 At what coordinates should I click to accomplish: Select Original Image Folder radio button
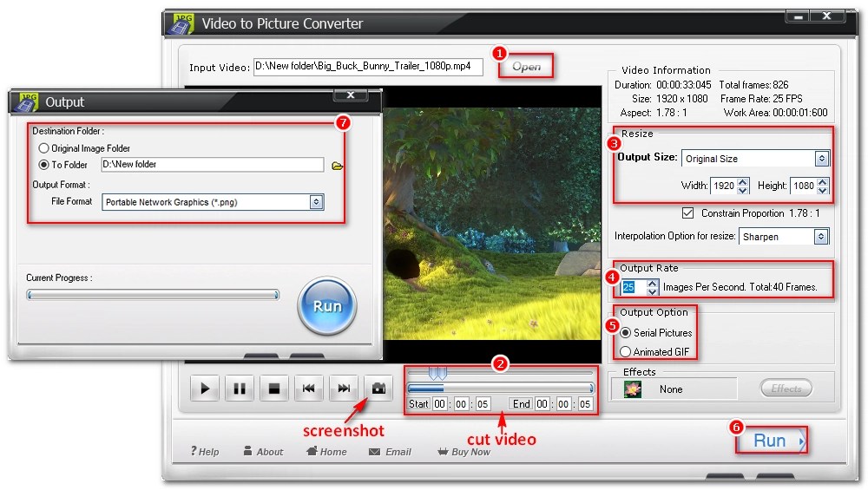[x=43, y=148]
